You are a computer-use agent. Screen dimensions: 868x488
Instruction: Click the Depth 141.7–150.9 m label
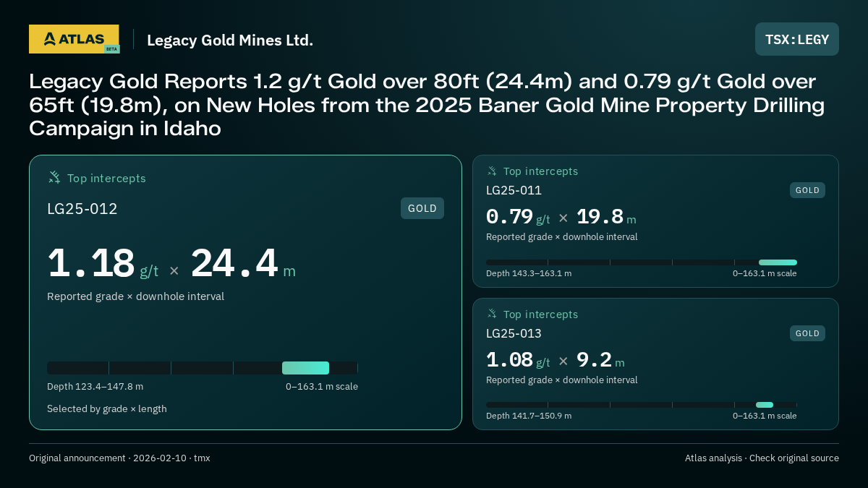coord(529,416)
